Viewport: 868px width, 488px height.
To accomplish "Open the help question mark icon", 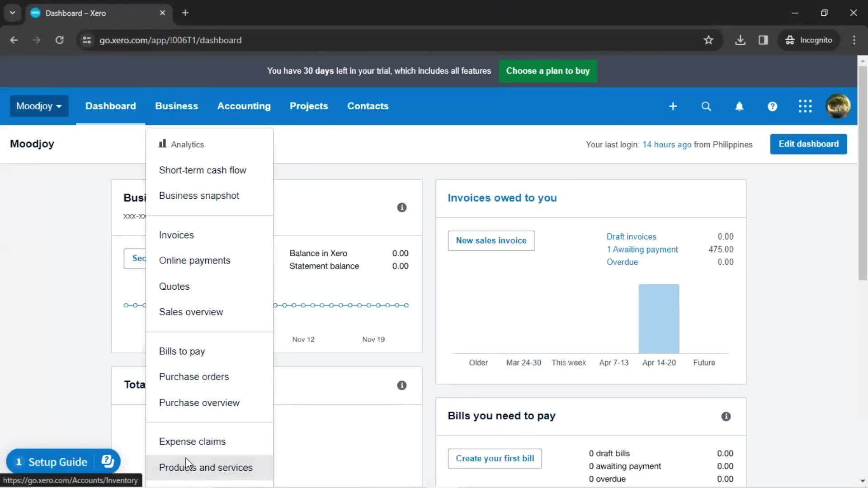I will point(772,106).
